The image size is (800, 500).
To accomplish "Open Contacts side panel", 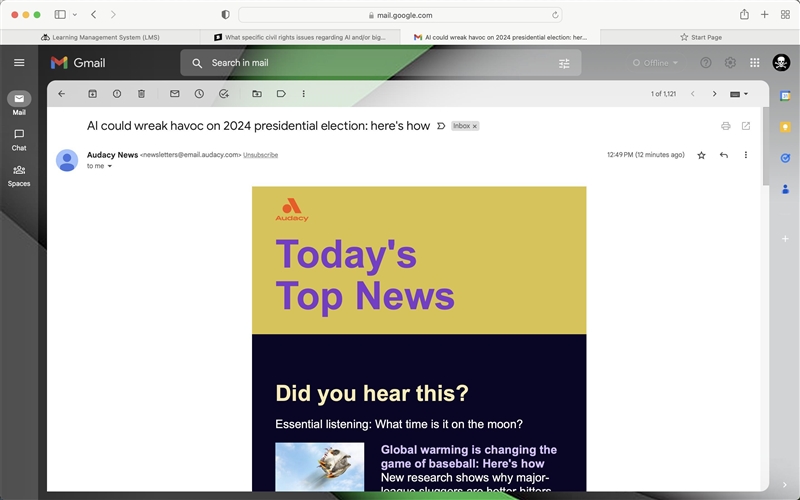I will pyautogui.click(x=785, y=189).
